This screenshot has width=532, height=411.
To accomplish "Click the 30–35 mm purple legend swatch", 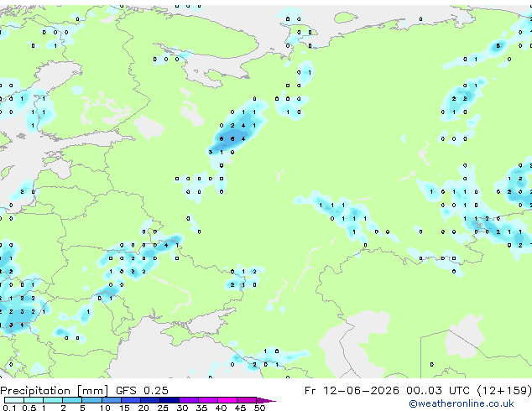I will click(x=189, y=400).
